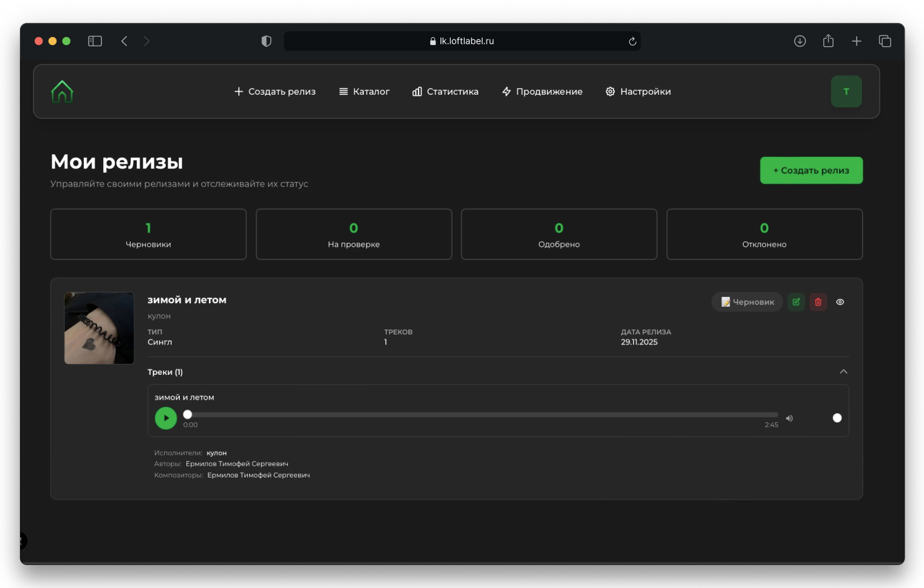Viewport: 924px width, 588px height.
Task: Click the Черновики counter card
Action: (148, 234)
